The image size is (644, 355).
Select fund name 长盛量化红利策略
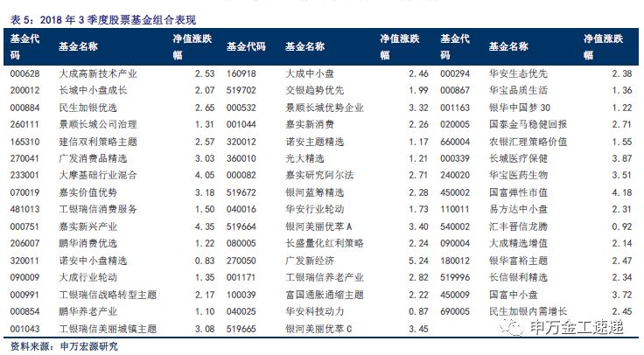pos(325,243)
